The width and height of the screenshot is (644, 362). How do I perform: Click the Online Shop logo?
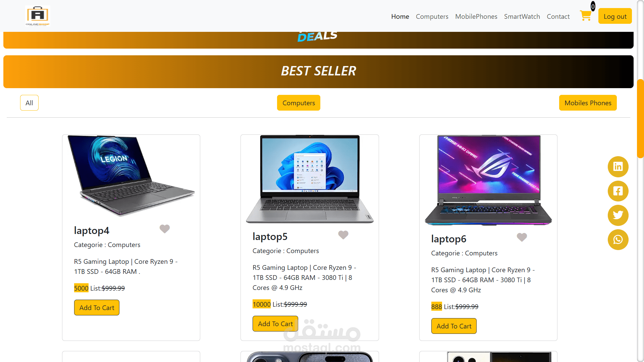[x=38, y=16]
